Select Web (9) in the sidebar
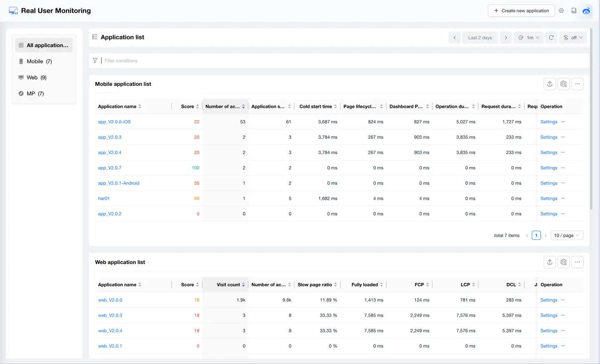 click(x=36, y=77)
